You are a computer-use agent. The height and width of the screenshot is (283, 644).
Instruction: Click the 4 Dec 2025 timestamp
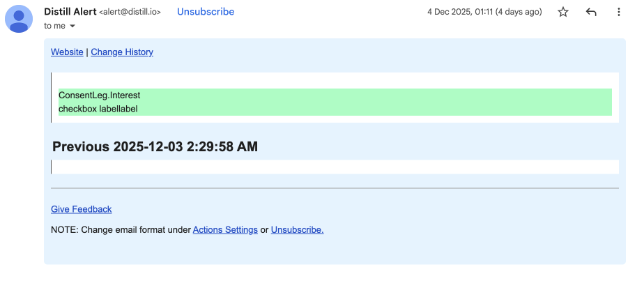(484, 13)
